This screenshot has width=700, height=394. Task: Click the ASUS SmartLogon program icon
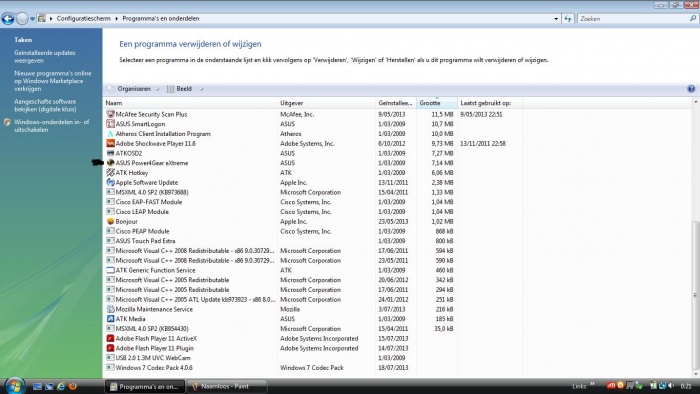[x=110, y=124]
